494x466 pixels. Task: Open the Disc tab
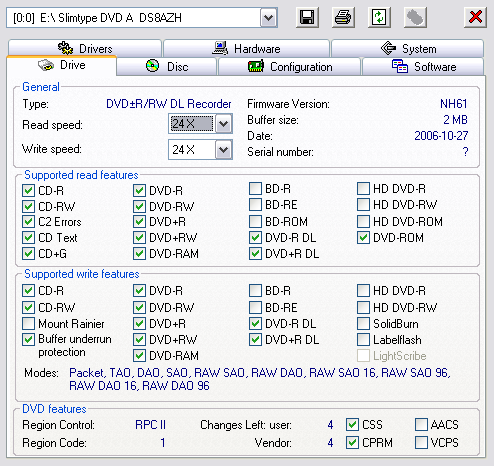pos(167,67)
